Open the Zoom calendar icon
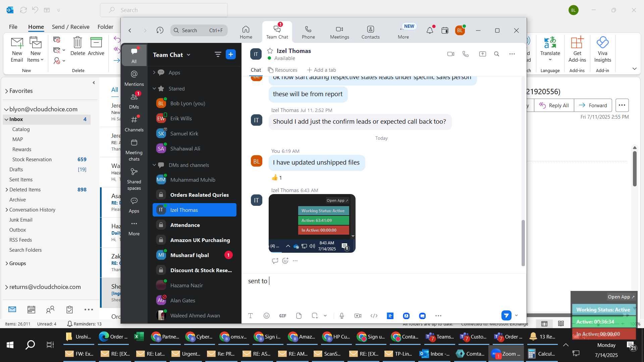The width and height of the screenshot is (644, 362). pyautogui.click(x=445, y=31)
